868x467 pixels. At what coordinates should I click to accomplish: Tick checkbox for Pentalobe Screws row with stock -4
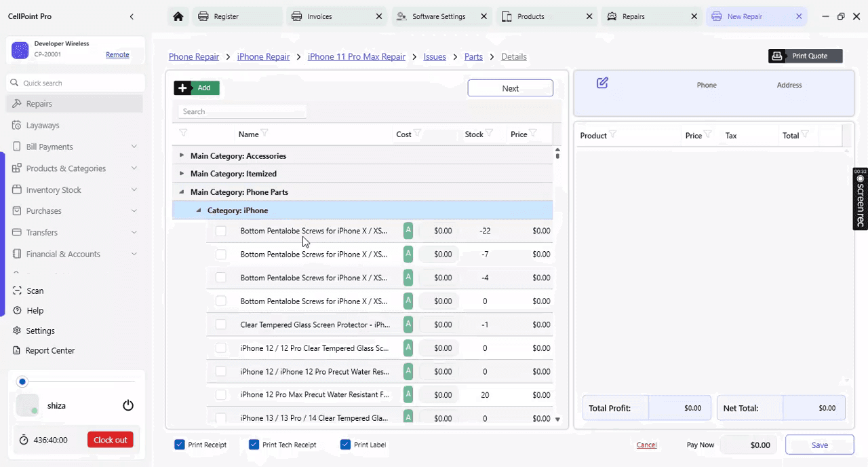[x=221, y=278]
